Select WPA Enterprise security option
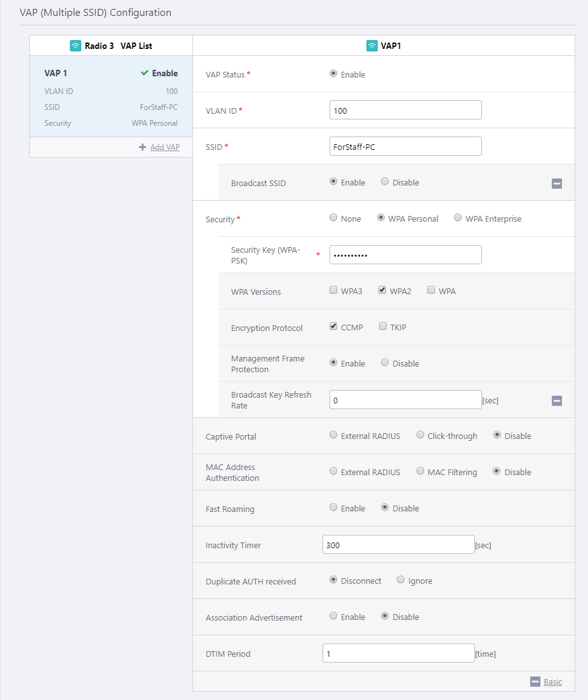Viewport: 588px width, 700px height. (x=458, y=218)
